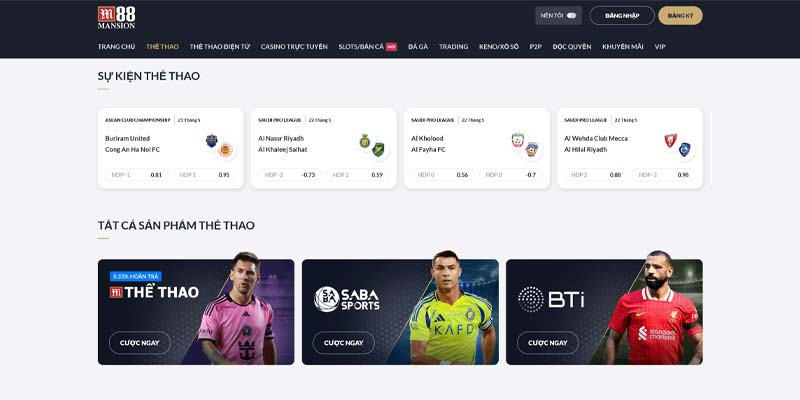Open the Casino Trực Tuyến menu
The image size is (800, 400).
click(294, 46)
